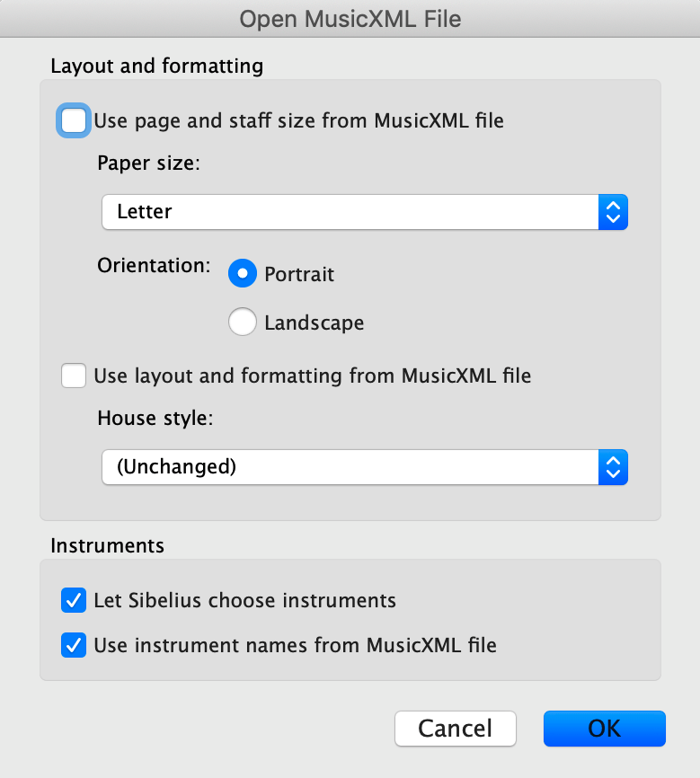Click the House style stepper chevrons
Screen dimensions: 700x778
(614, 467)
